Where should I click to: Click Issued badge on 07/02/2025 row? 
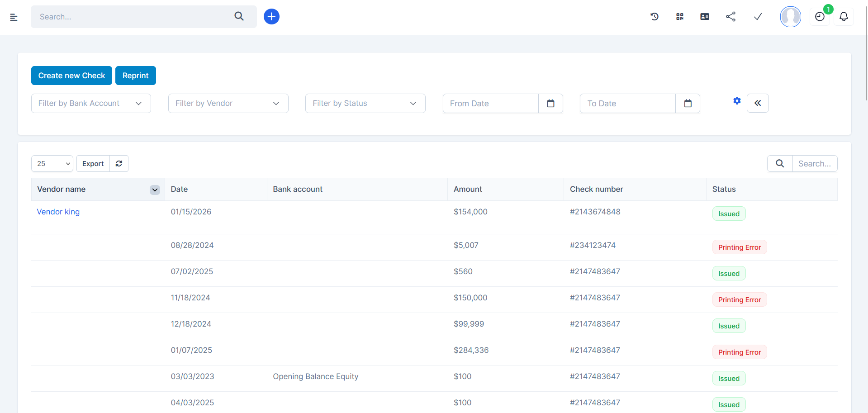[729, 273]
